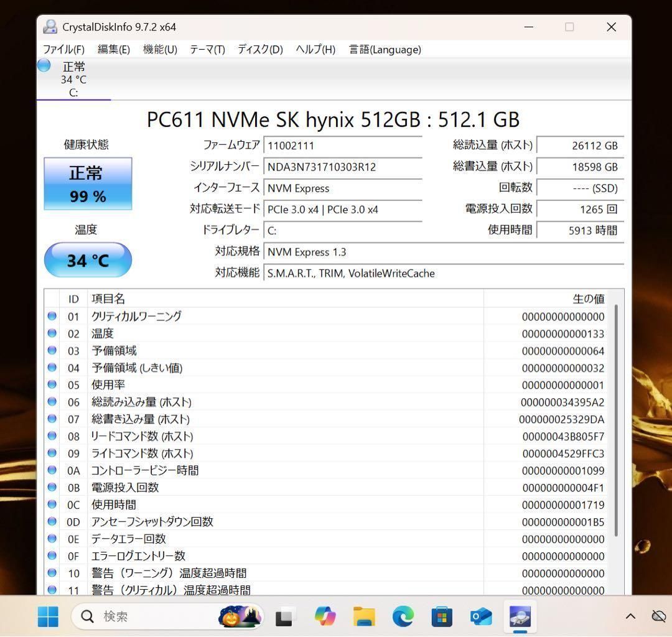Open the 言語(Language) menu

tap(385, 49)
